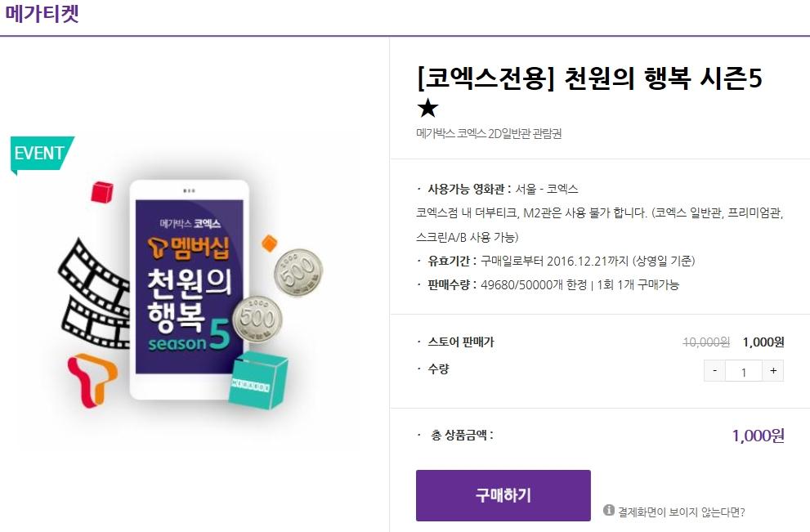Click the info icon beside 결제화면이 보이지 않는다면
This screenshot has width=810, height=532.
tap(609, 510)
